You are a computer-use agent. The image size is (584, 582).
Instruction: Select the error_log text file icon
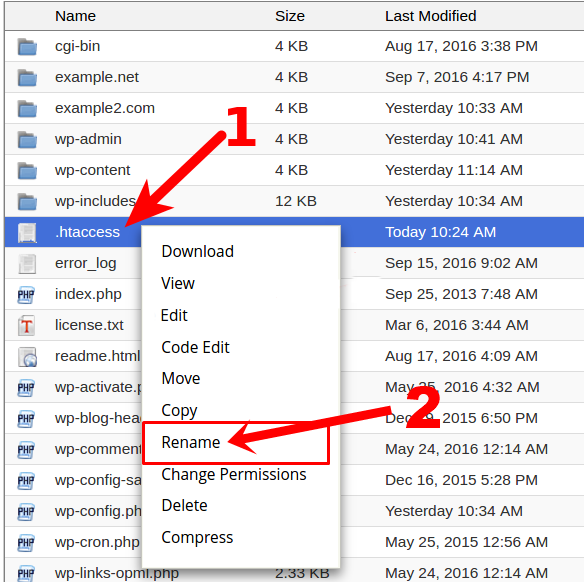click(27, 264)
